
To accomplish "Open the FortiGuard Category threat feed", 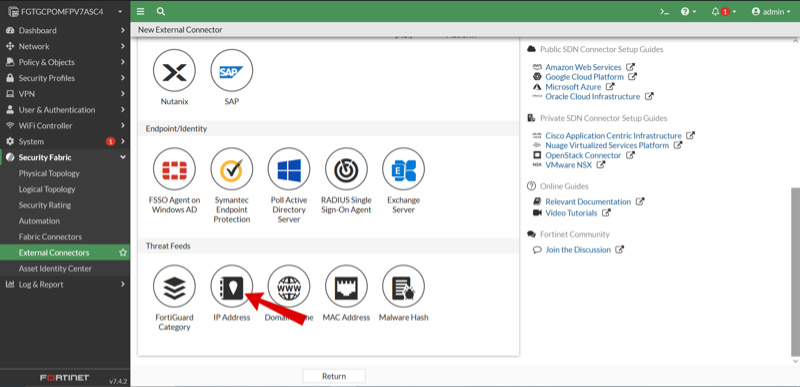I will pos(174,286).
